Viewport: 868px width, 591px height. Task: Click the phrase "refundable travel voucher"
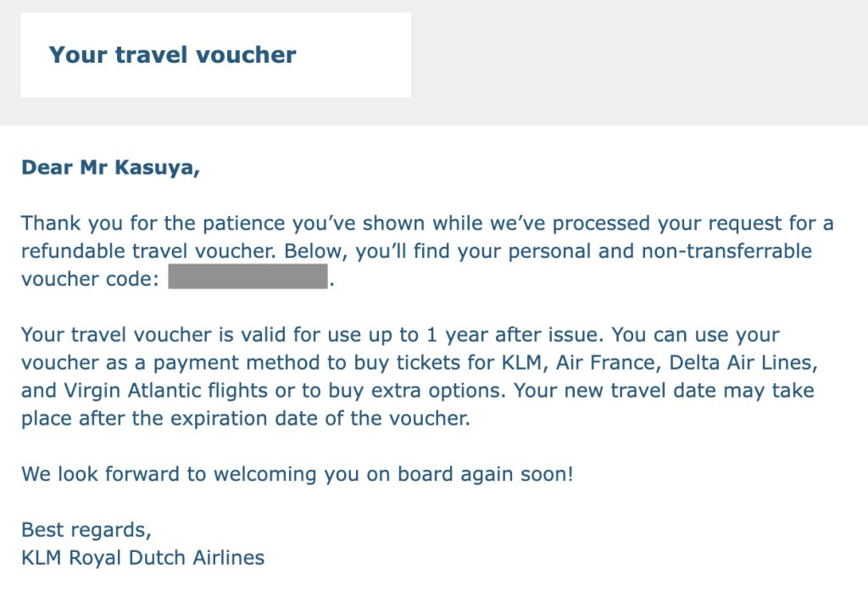point(149,252)
